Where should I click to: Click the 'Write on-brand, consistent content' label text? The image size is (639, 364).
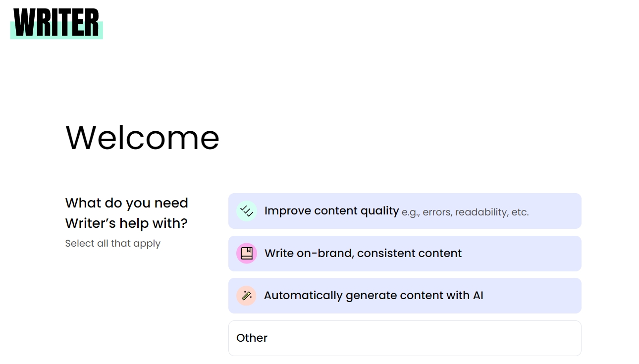pos(363,253)
